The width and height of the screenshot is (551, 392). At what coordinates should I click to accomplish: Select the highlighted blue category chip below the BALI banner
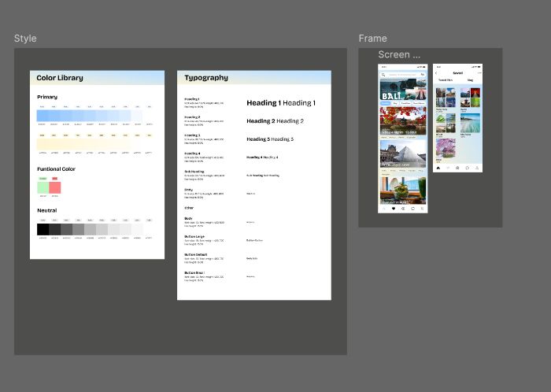[386, 103]
